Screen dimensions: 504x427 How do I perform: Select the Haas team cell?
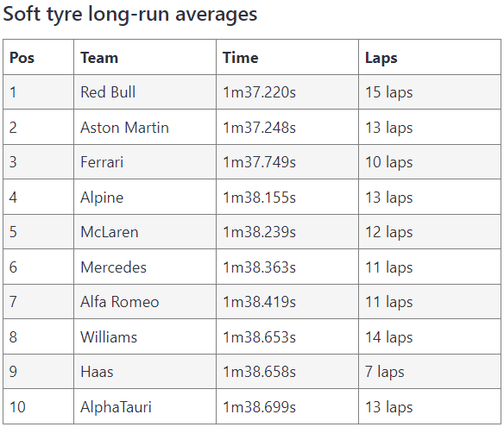(145, 372)
